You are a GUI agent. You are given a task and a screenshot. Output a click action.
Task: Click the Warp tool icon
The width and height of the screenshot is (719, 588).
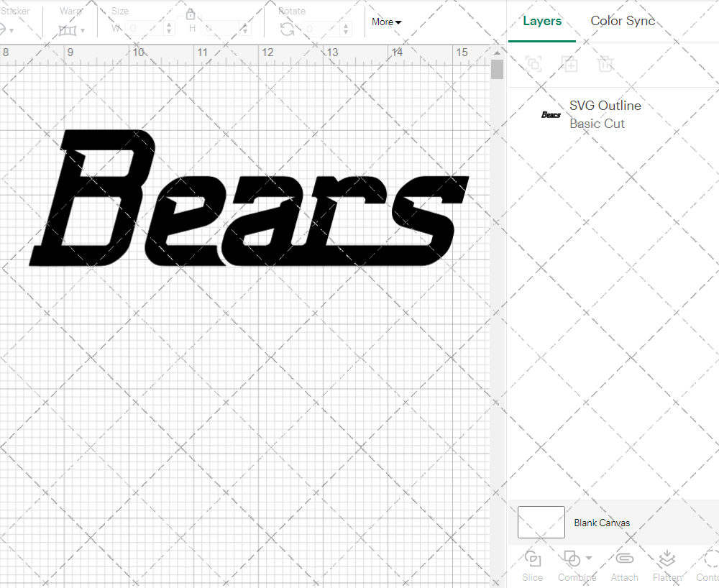point(68,30)
